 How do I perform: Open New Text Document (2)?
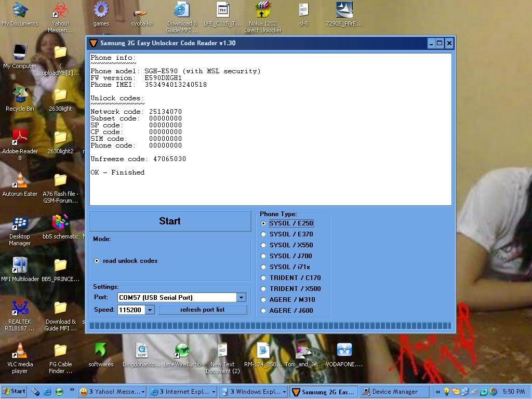tap(222, 358)
